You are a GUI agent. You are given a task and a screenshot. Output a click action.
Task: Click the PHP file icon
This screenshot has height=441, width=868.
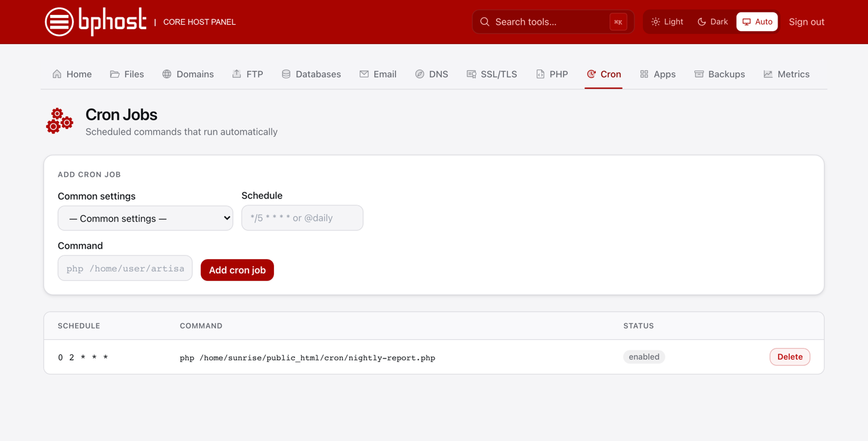tap(540, 74)
